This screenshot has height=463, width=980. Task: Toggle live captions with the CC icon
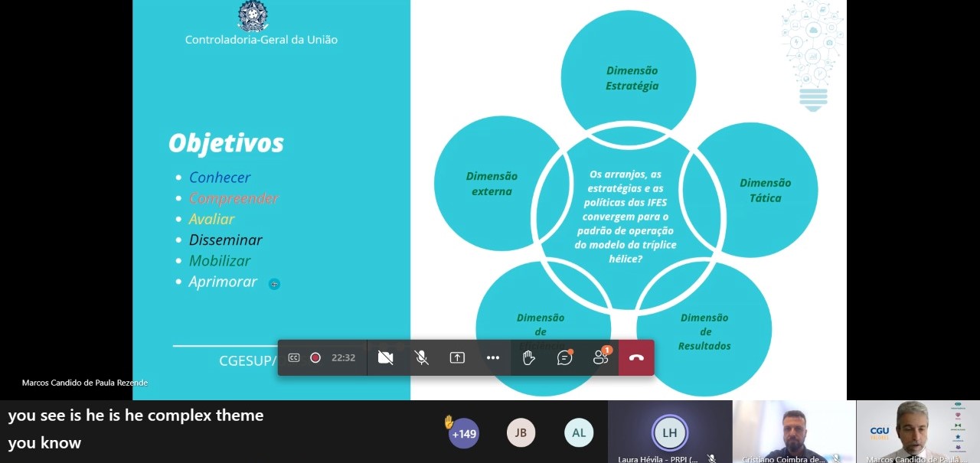coord(294,357)
